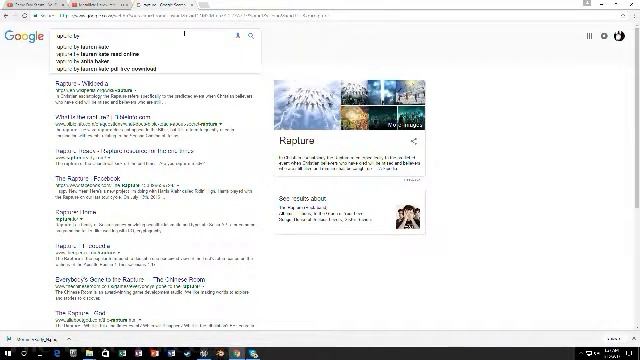Open a new tab button
640x360 pixels.
coord(204,5)
